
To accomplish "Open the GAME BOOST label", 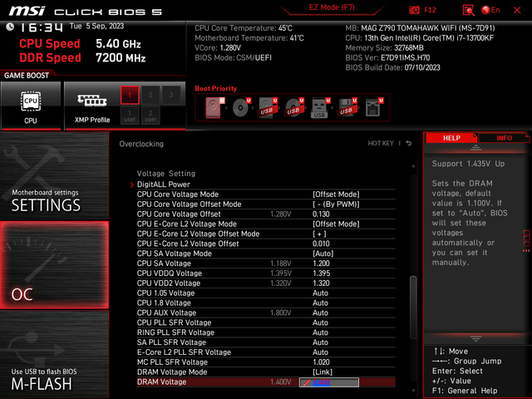I will [27, 76].
